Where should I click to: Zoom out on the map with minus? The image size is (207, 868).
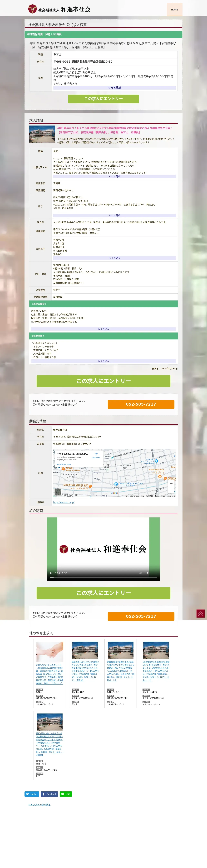tap(171, 490)
